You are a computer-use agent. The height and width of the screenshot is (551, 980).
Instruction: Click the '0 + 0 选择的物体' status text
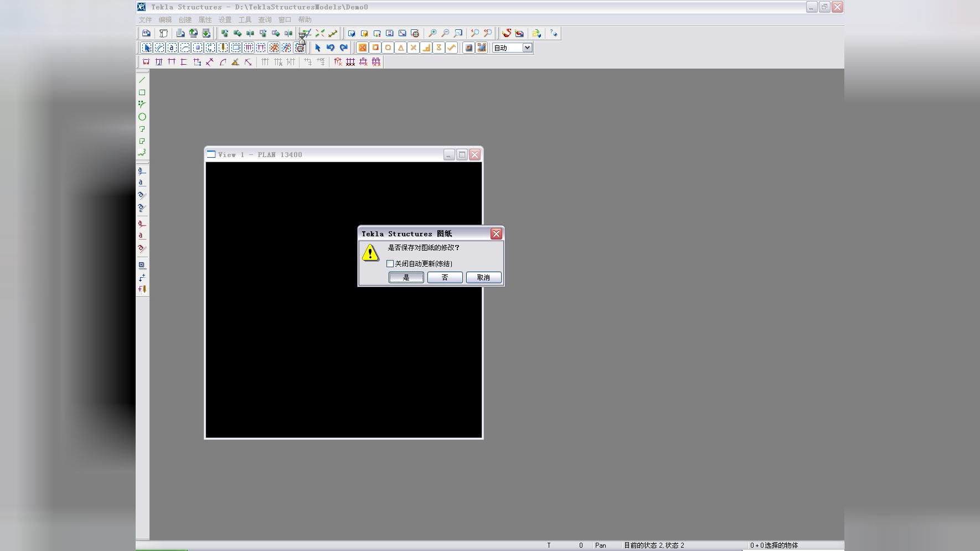point(774,545)
